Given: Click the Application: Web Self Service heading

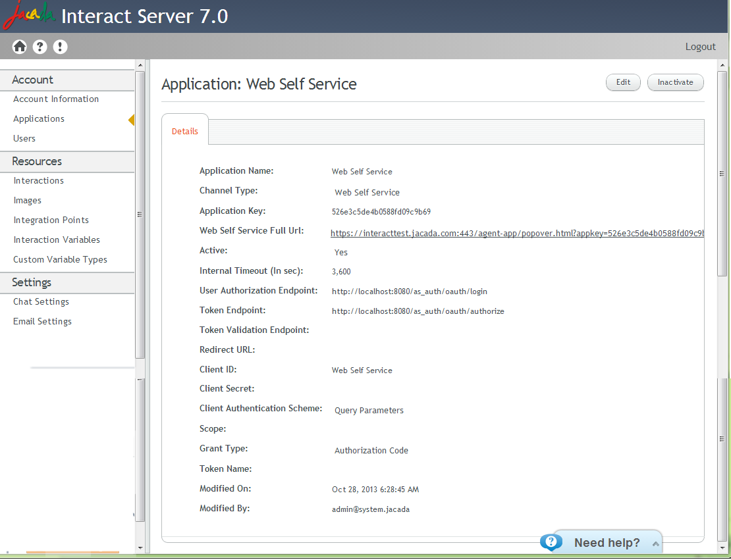Looking at the screenshot, I should coord(259,84).
